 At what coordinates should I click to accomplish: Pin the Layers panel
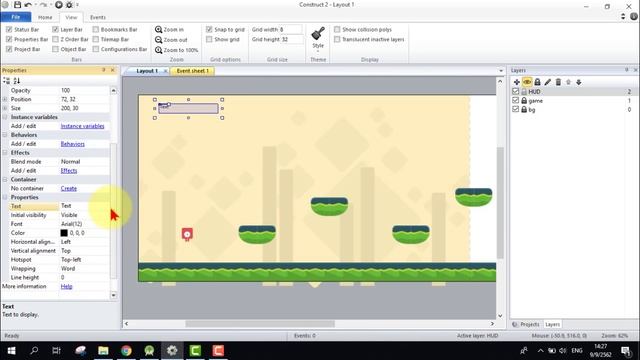(x=627, y=70)
